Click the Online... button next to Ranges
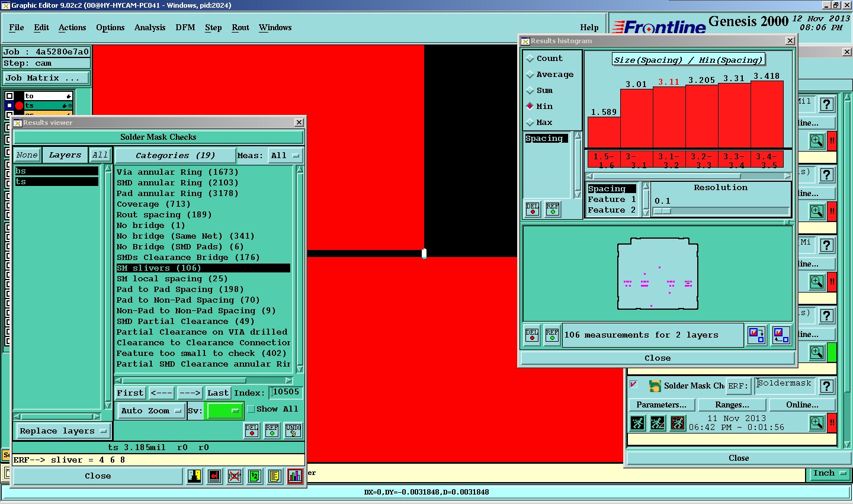The width and height of the screenshot is (853, 504). coord(803,405)
